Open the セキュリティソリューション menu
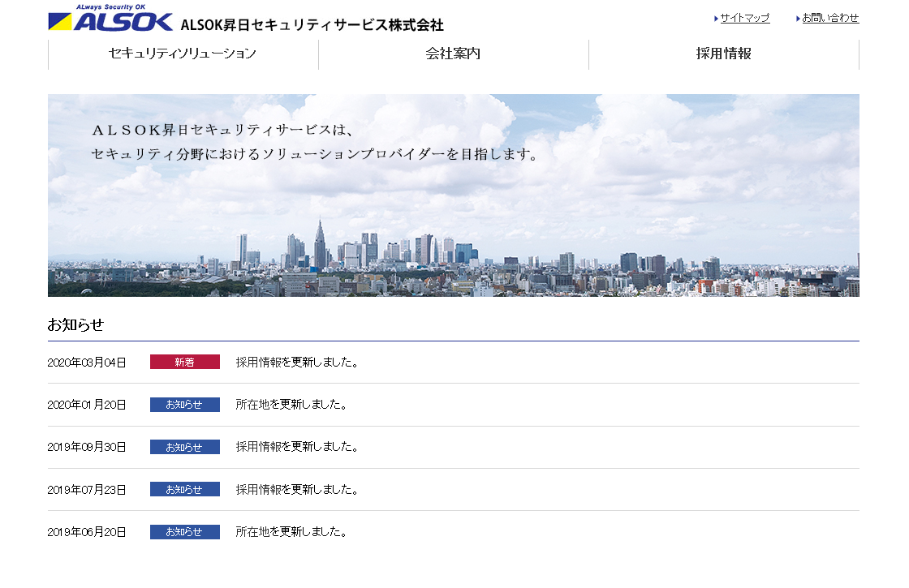The height and width of the screenshot is (588, 909). (183, 54)
